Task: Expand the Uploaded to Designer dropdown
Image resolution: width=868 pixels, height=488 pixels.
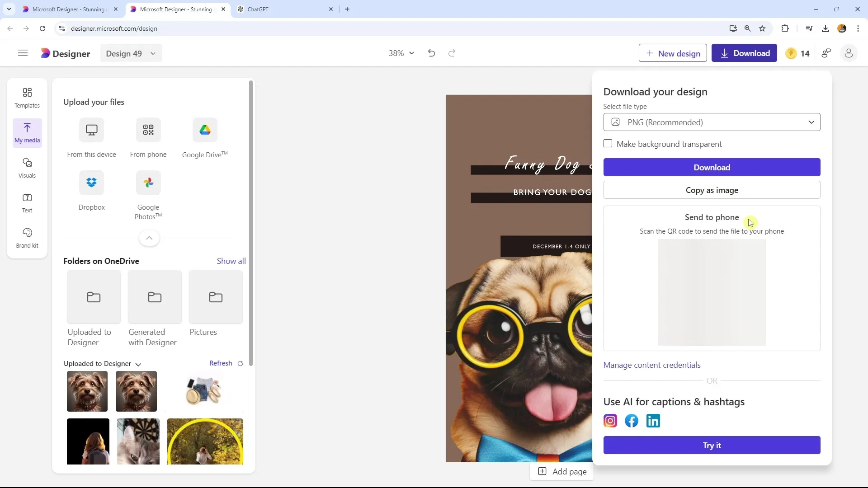Action: coord(138,364)
